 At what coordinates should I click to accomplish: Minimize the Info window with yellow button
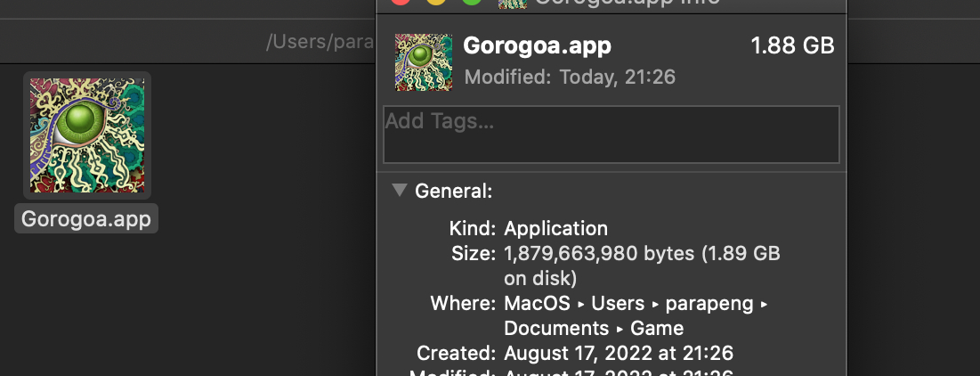[436, 1]
